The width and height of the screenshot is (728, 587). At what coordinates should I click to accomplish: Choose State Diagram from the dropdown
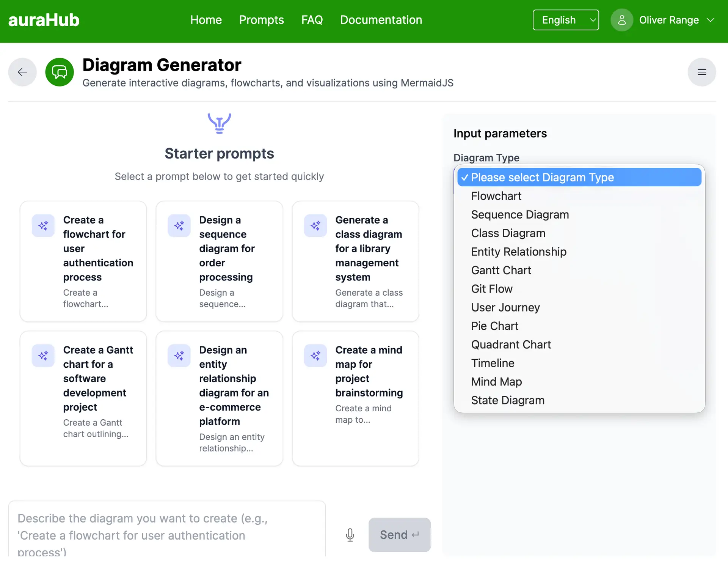[508, 400]
